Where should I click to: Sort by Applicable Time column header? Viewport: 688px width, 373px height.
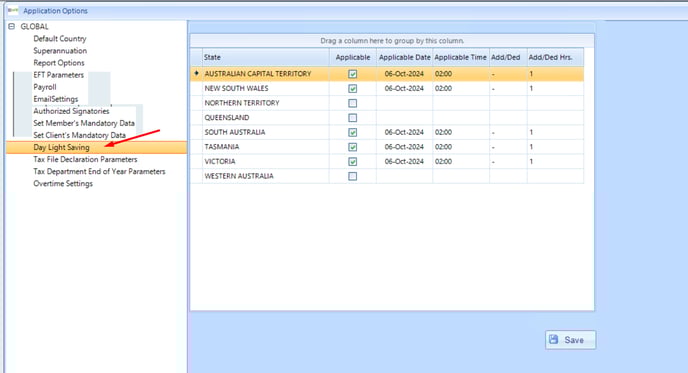coord(461,57)
